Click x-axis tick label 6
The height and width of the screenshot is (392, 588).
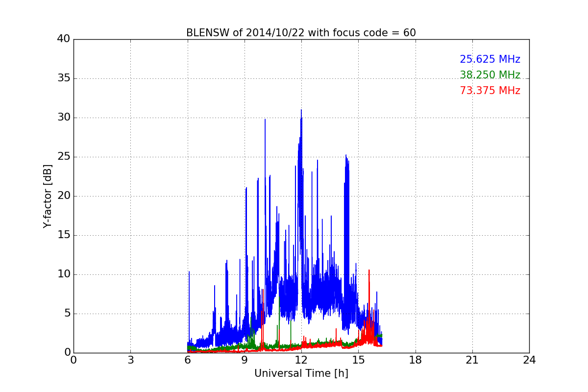pyautogui.click(x=188, y=360)
